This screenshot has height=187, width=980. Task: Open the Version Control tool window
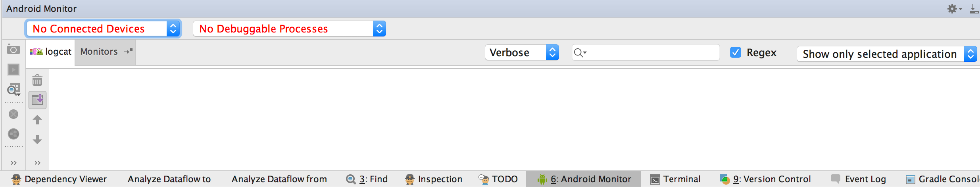765,179
